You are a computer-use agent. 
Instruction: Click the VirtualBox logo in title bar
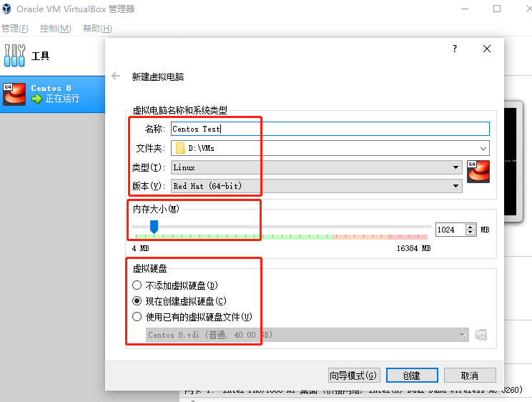[6, 9]
